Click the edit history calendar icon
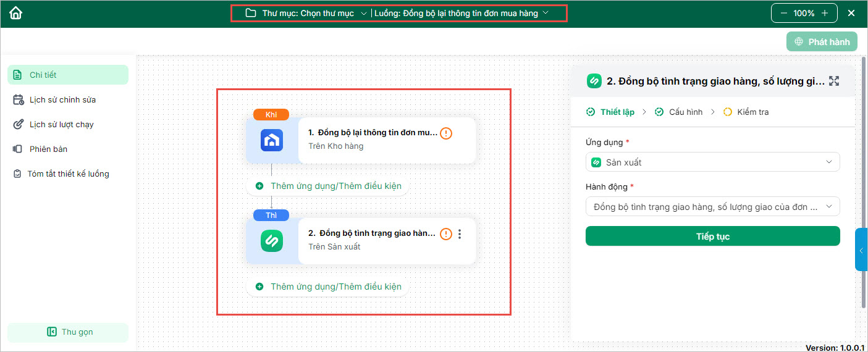This screenshot has width=868, height=352. 18,99
